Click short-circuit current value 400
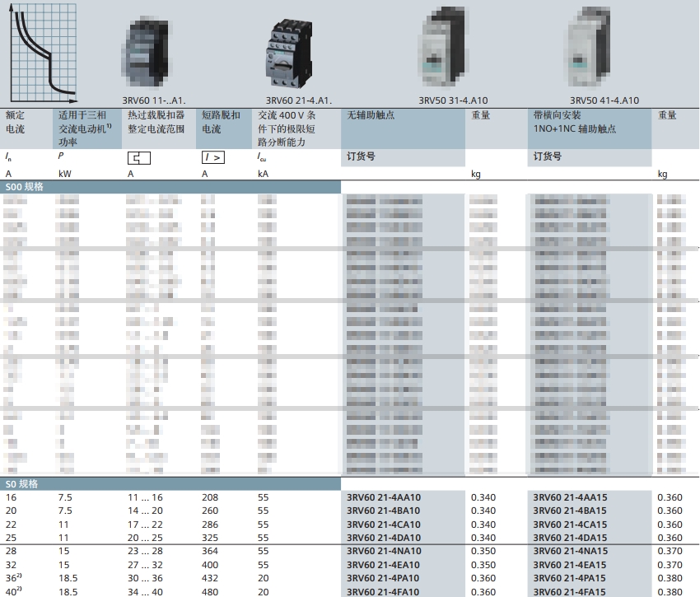Screen dimensions: 700x597 click(x=210, y=565)
